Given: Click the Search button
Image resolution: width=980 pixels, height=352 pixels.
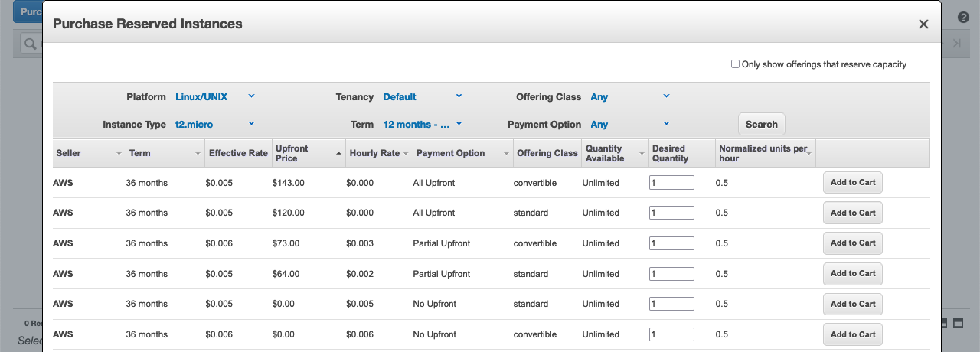Looking at the screenshot, I should point(762,124).
